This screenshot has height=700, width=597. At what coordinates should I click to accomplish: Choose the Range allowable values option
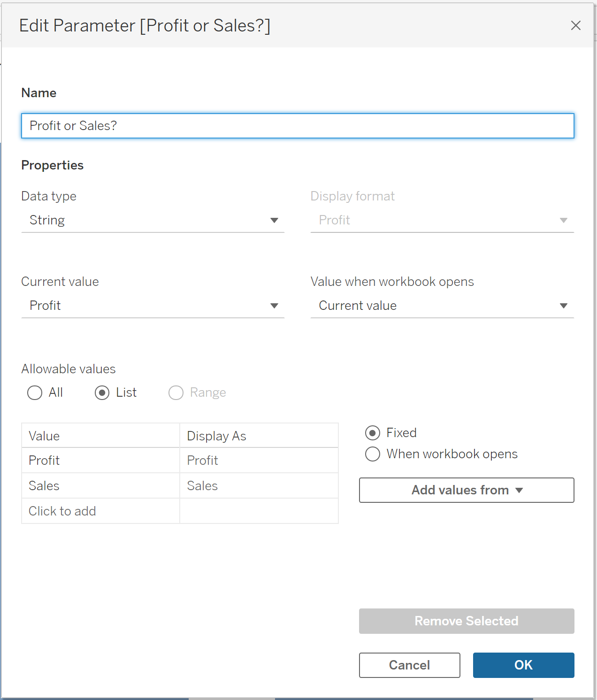tap(176, 392)
